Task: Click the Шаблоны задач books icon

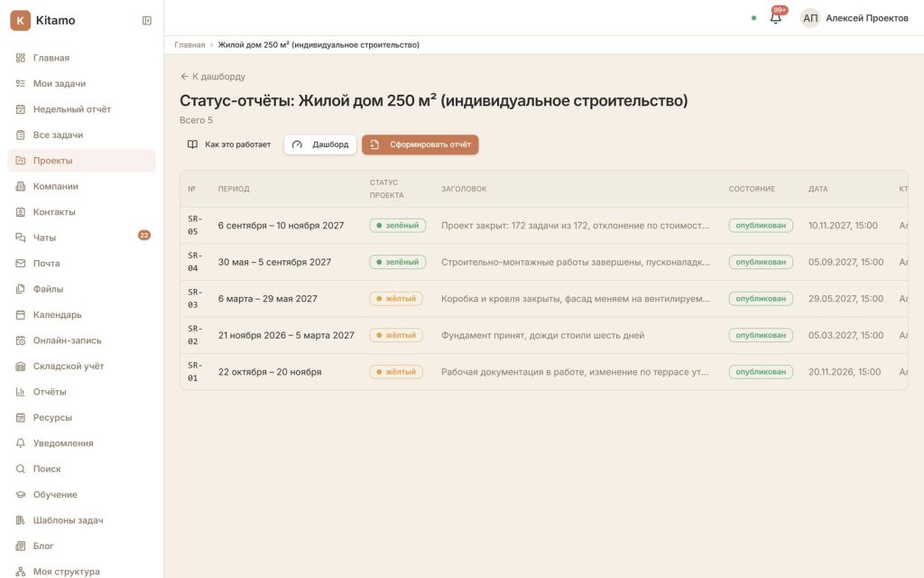Action: [21, 520]
